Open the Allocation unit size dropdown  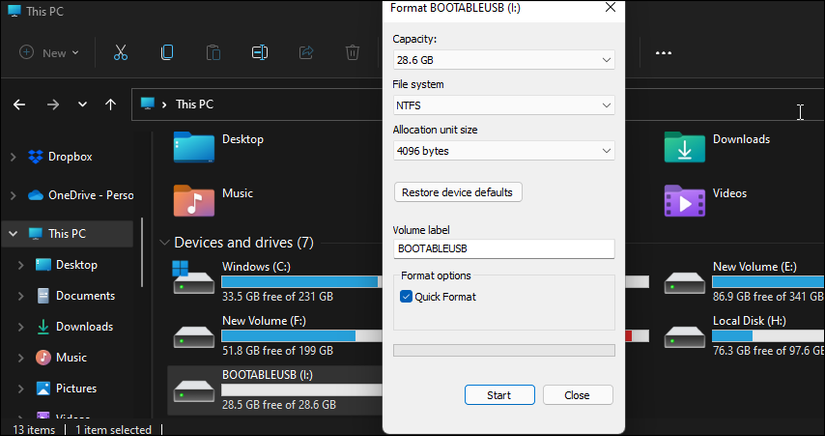pos(504,151)
